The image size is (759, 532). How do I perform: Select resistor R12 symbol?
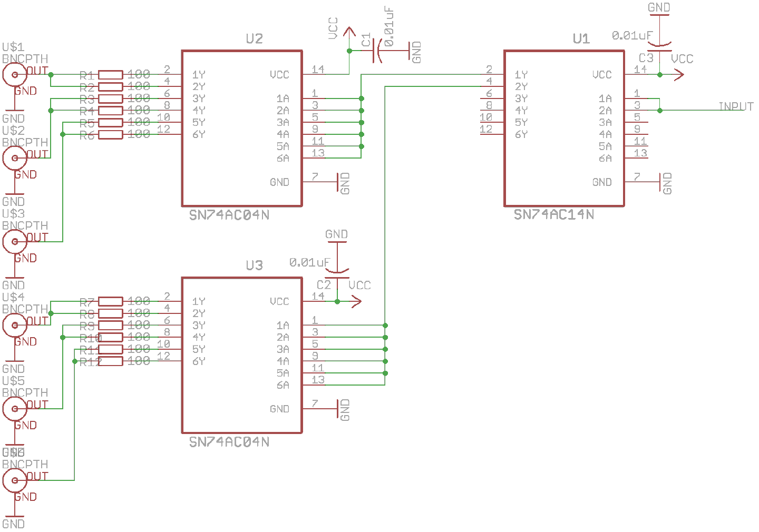[x=111, y=361]
